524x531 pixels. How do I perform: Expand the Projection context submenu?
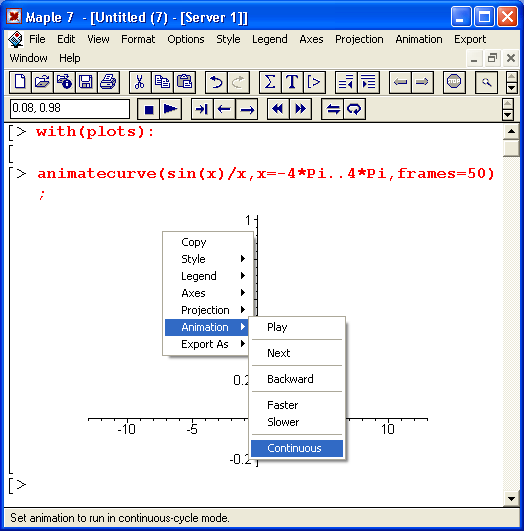(x=208, y=310)
